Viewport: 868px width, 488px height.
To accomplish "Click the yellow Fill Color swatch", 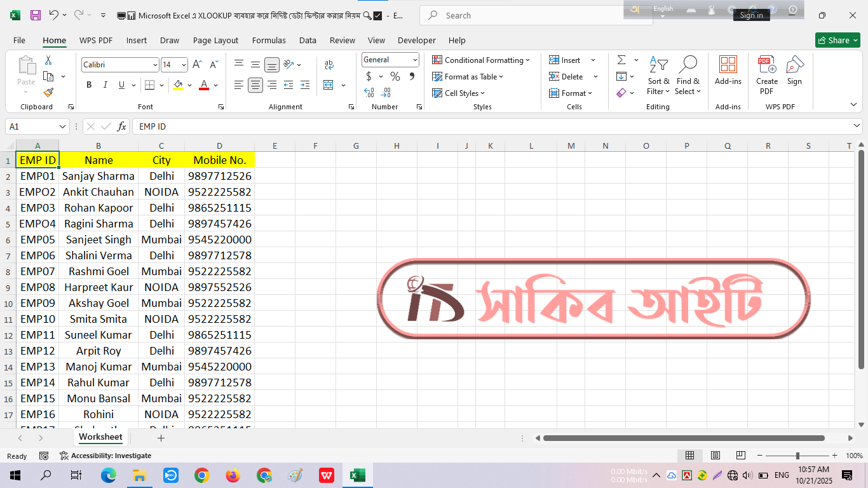I will pyautogui.click(x=178, y=85).
